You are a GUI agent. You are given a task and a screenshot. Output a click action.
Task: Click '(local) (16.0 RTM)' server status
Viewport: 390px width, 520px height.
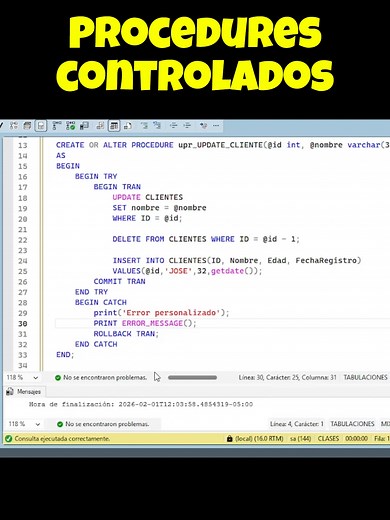tap(259, 439)
